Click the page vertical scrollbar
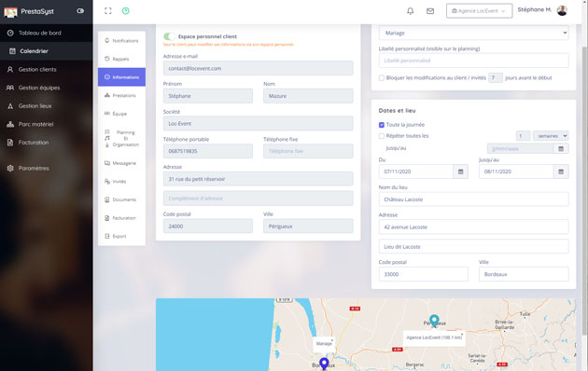 click(x=584, y=191)
